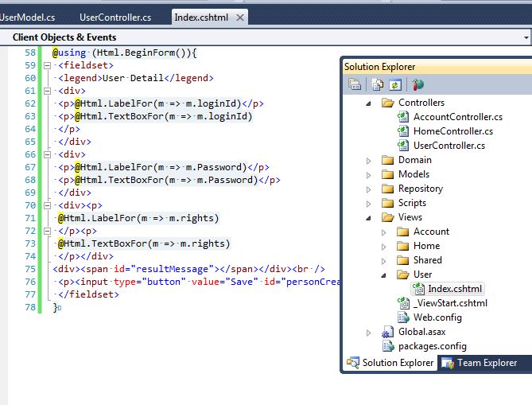Expand the Global.asax node
Screen dimensions: 532x405
pyautogui.click(x=368, y=333)
